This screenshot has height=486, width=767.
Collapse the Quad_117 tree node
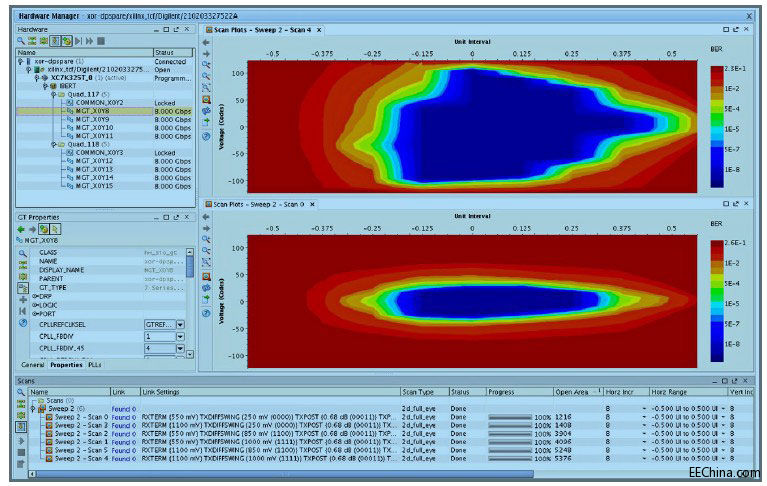pyautogui.click(x=53, y=94)
